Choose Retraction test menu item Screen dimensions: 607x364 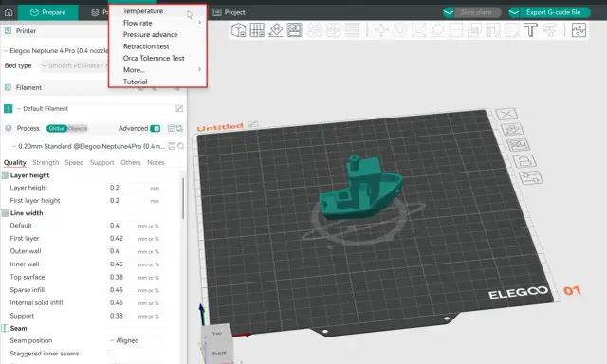pos(157,46)
